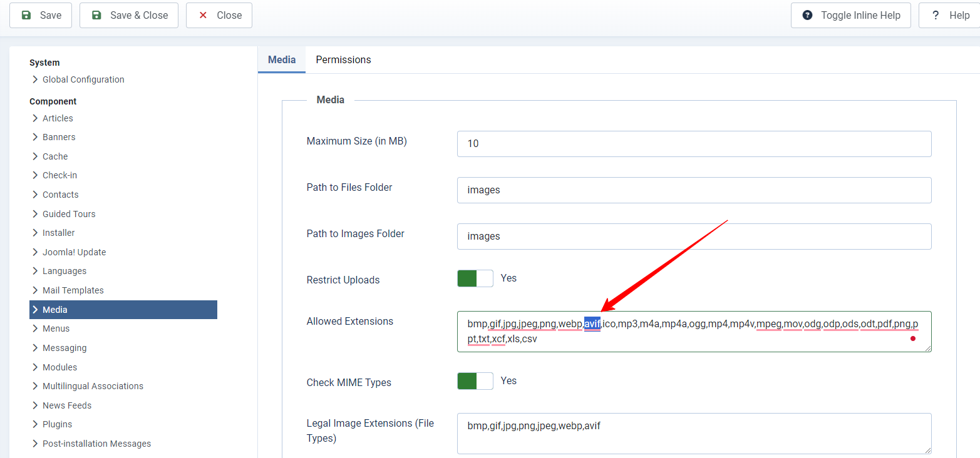Switch to the Media tab
Viewport: 980px width, 458px height.
click(282, 60)
